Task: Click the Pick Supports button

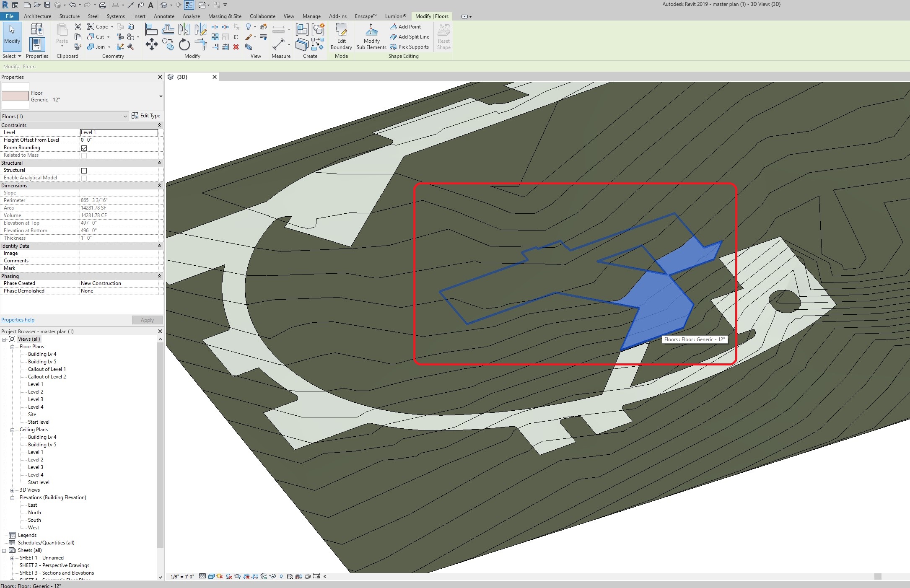Action: point(409,47)
